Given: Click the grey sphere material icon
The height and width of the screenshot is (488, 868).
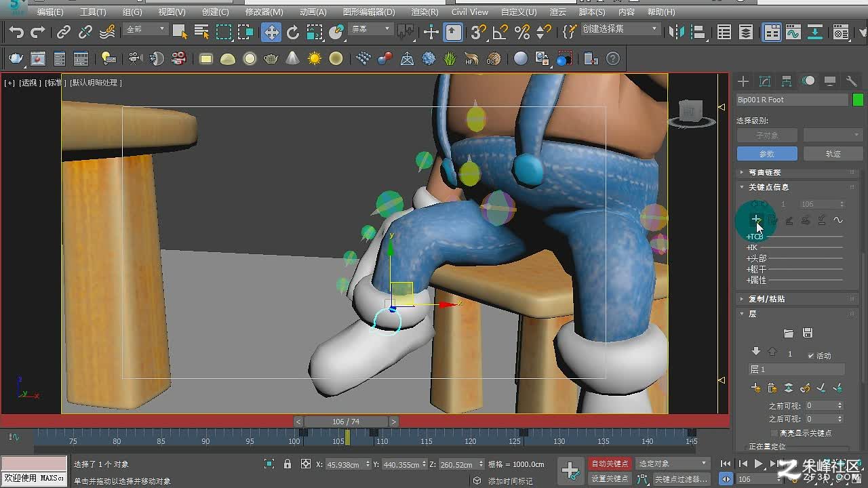Looking at the screenshot, I should (x=521, y=59).
